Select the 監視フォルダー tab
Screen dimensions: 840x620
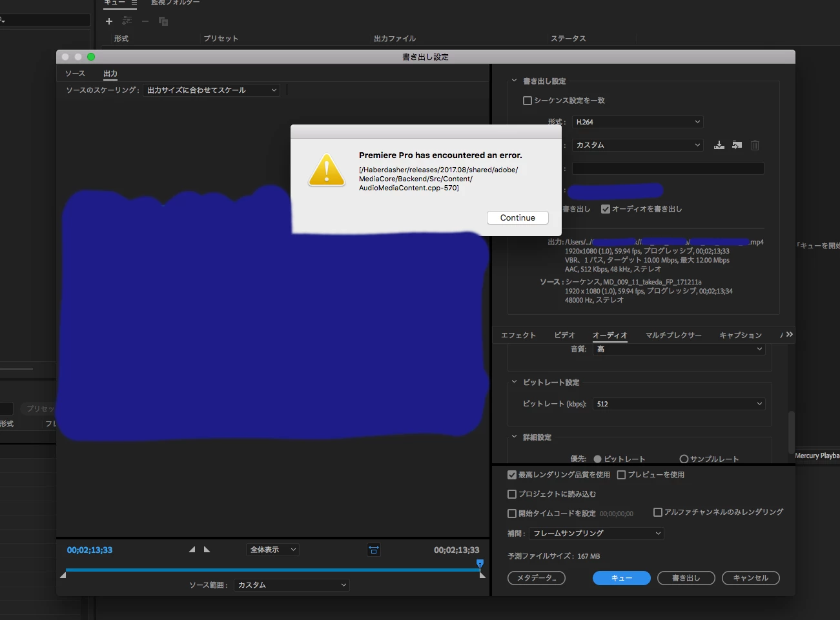coord(175,3)
